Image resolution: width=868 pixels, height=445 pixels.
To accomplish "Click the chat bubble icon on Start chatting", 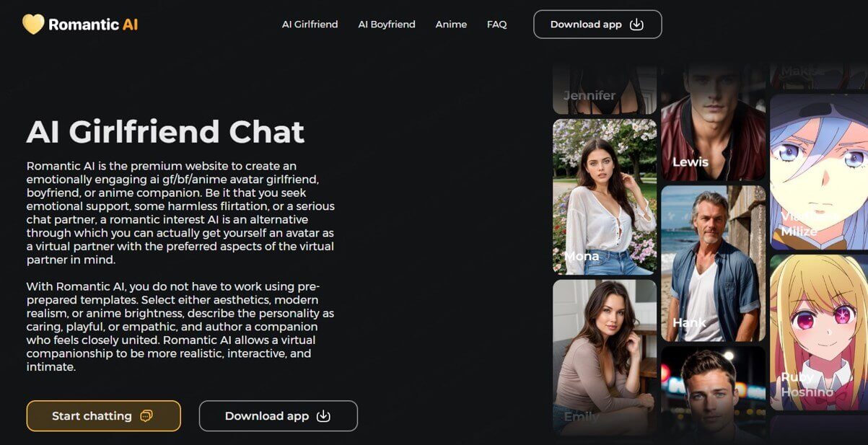I will (146, 416).
